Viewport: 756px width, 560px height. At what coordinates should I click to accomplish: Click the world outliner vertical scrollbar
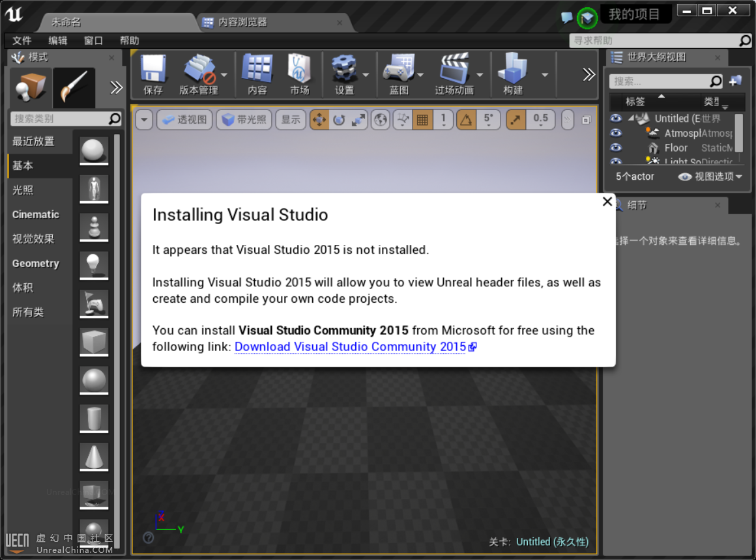pos(738,133)
